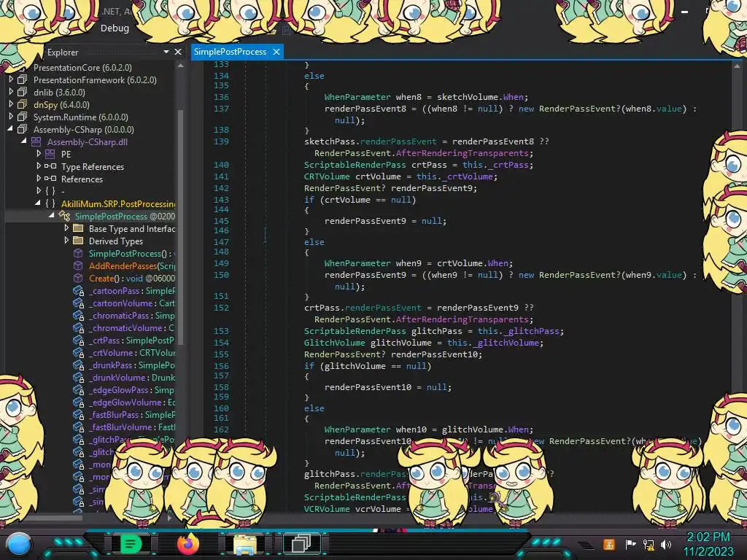This screenshot has width=747, height=560.
Task: Open Firefox from the taskbar
Action: coord(188,544)
